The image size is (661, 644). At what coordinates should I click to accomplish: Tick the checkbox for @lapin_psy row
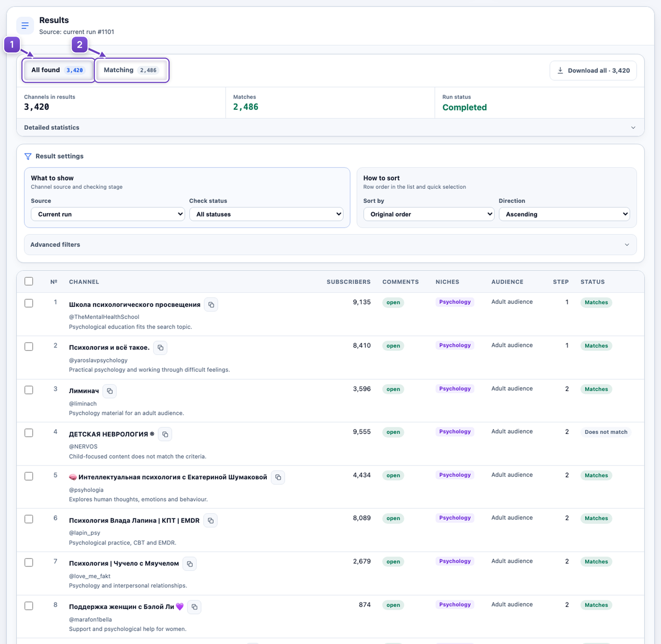coord(29,519)
